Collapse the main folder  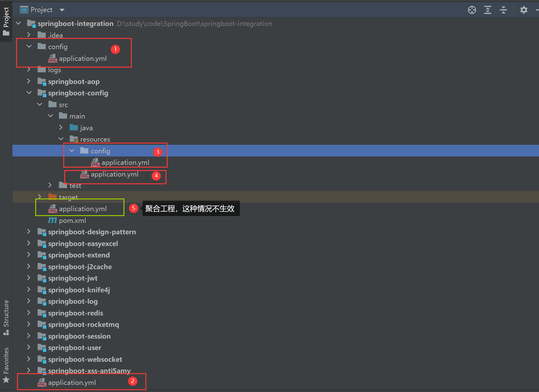pyautogui.click(x=51, y=116)
